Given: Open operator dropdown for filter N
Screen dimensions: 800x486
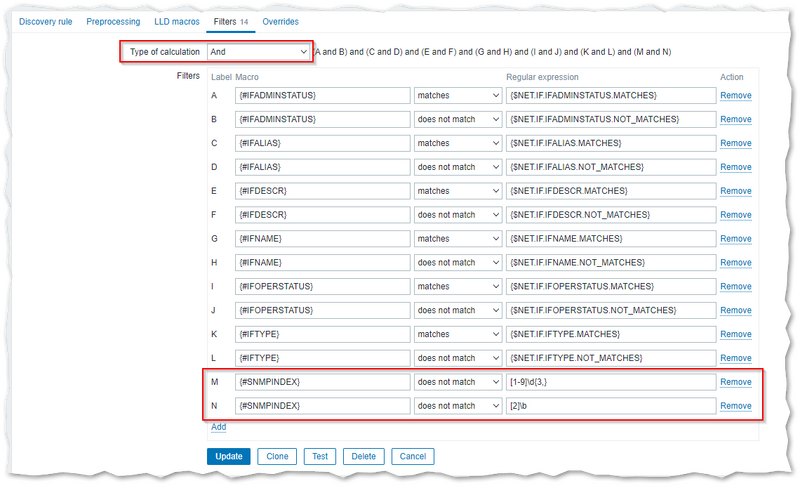Looking at the screenshot, I should 458,406.
